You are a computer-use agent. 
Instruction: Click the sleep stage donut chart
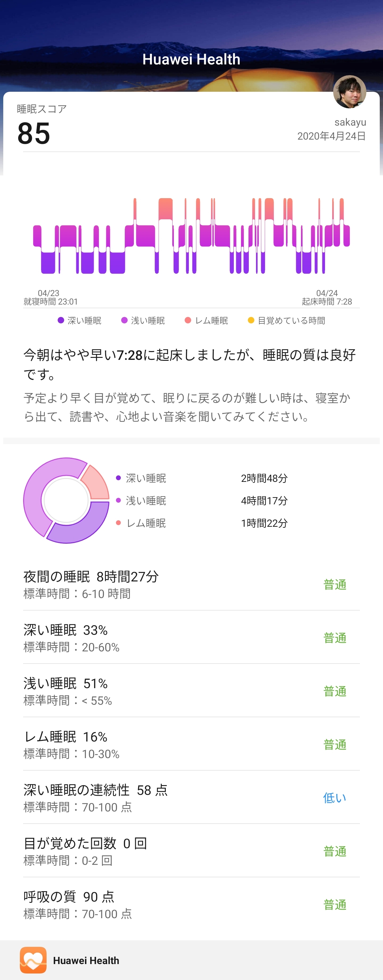pos(66,500)
